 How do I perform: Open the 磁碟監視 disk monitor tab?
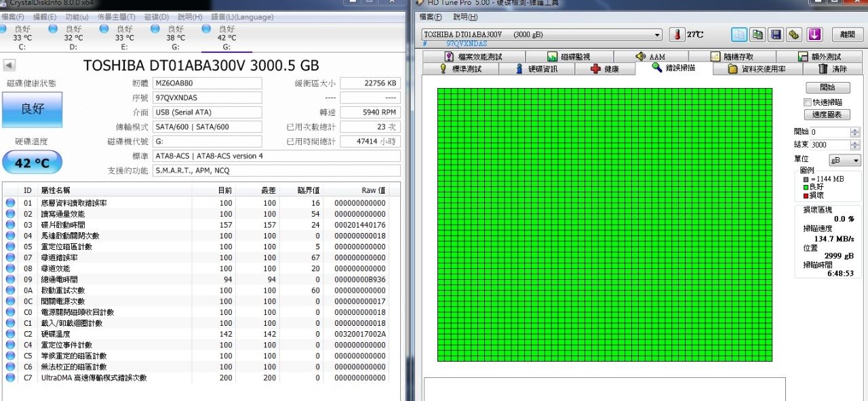pos(568,57)
